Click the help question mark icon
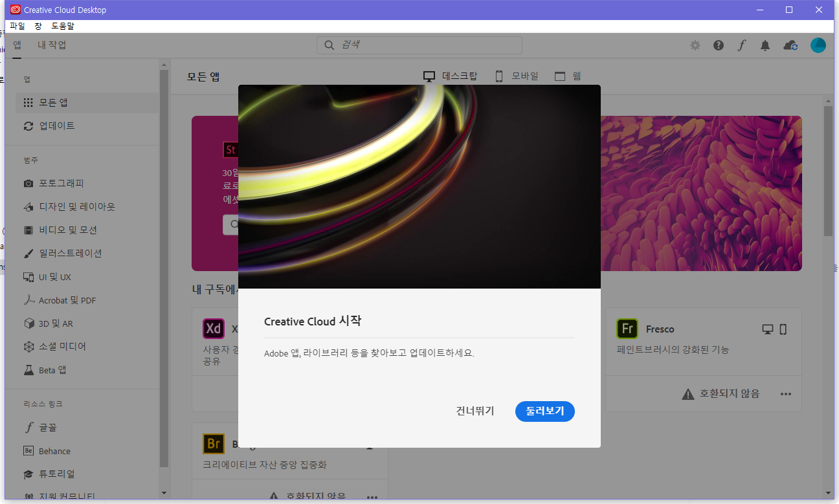The width and height of the screenshot is (839, 504). tap(719, 45)
